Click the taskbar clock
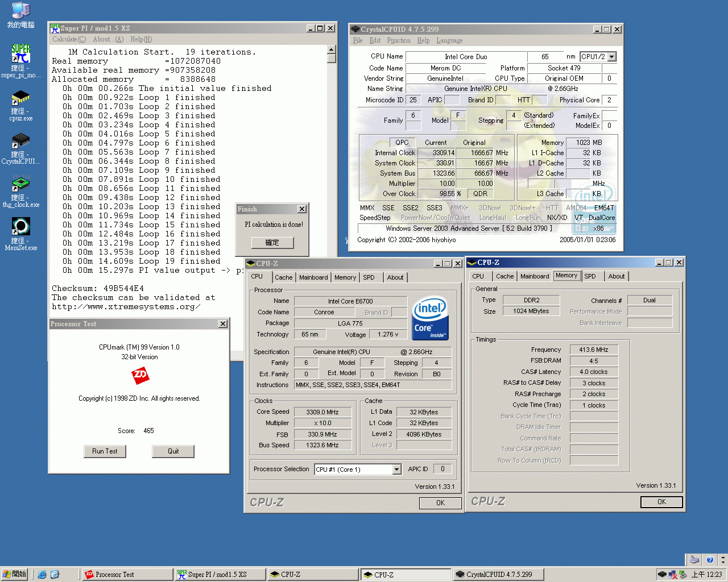728x582 pixels. tap(706, 575)
